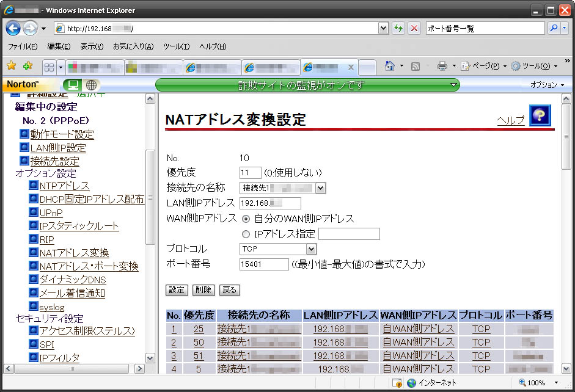Click the RSS feeds icon
Viewport: 575px width, 392px height.
[x=416, y=66]
